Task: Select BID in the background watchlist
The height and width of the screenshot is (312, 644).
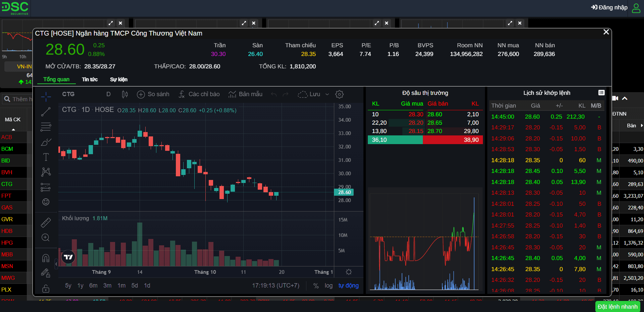Action: [x=6, y=161]
